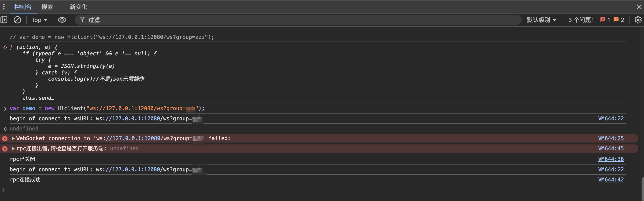Open the 3 个问题 issues summary

click(580, 20)
